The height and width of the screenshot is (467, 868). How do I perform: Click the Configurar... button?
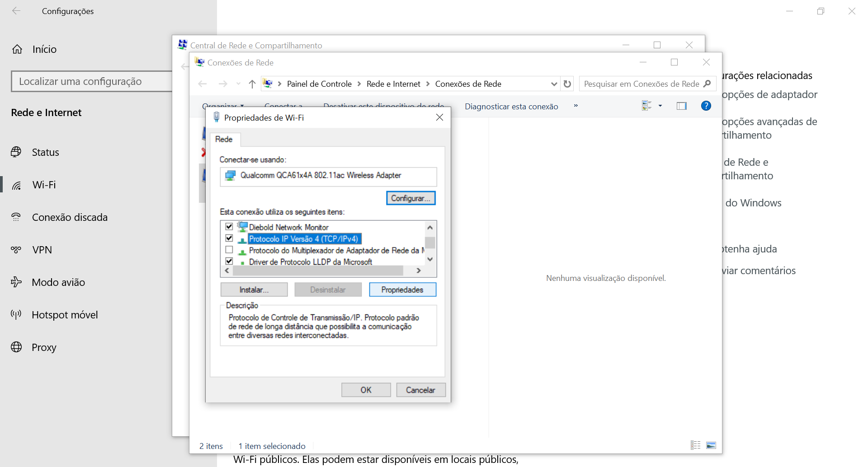(410, 198)
